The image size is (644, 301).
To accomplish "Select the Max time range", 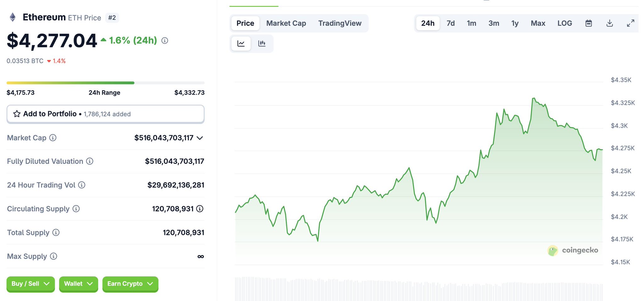I will pos(538,23).
